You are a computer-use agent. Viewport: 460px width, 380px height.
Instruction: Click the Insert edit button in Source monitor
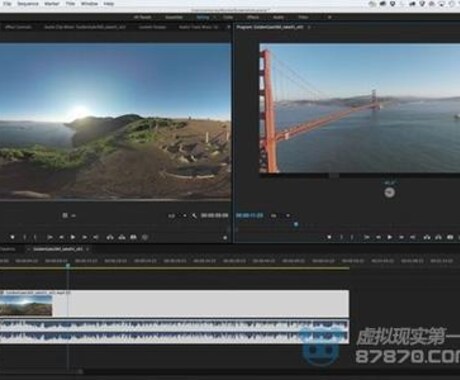[x=110, y=237]
